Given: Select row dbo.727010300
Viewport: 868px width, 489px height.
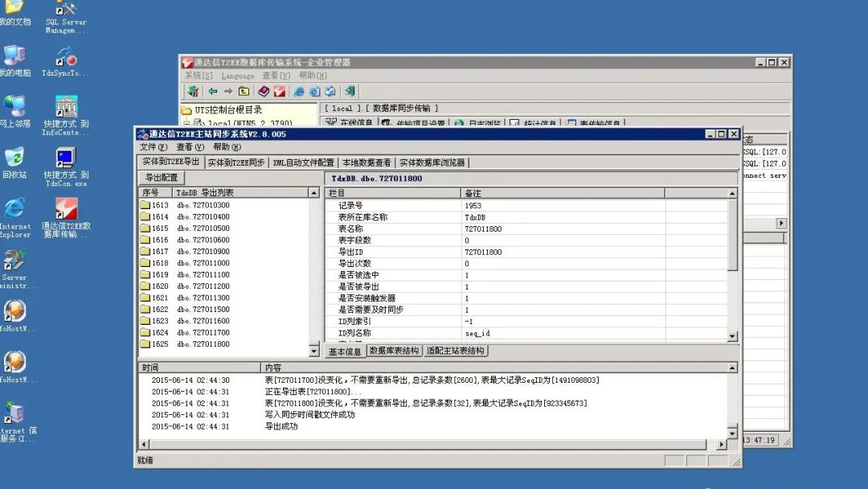Looking at the screenshot, I should [203, 205].
